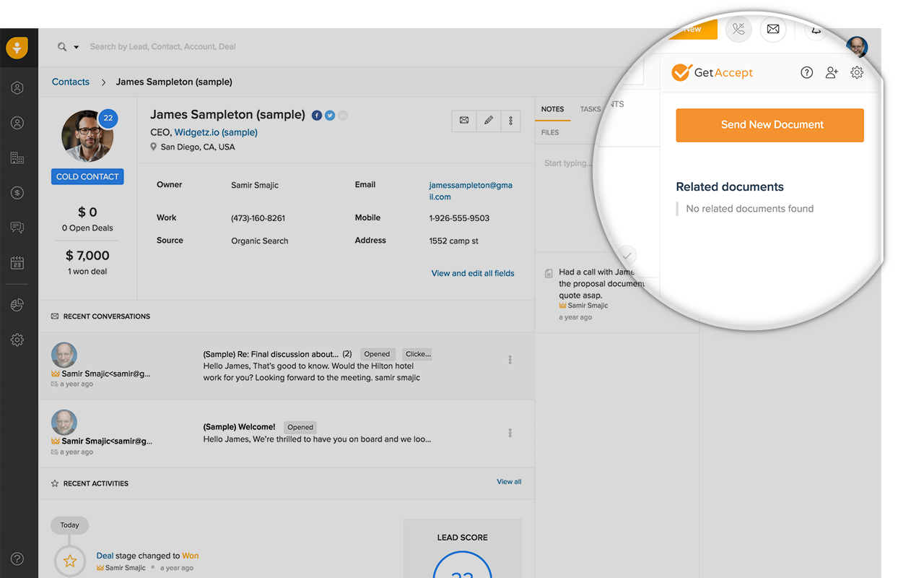Click the $ 7,000 won deal amount
Screen dimensions: 924x578
87,256
